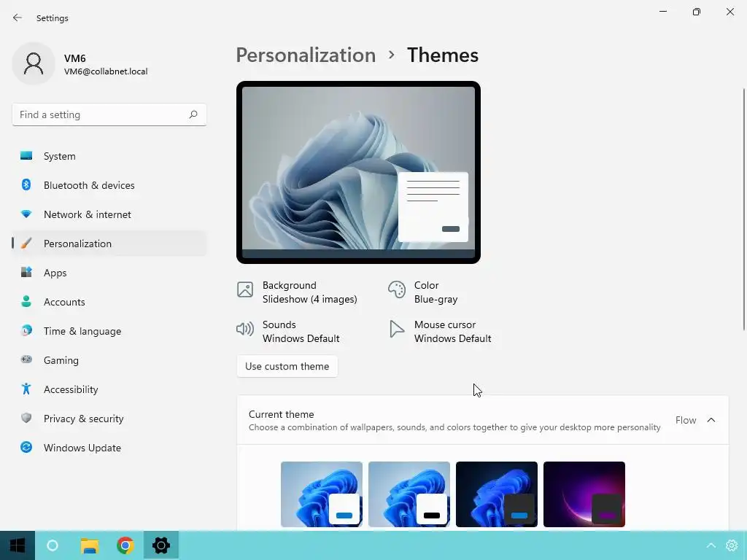The height and width of the screenshot is (560, 747).
Task: Open Bluetooth & devices settings
Action: click(109, 185)
